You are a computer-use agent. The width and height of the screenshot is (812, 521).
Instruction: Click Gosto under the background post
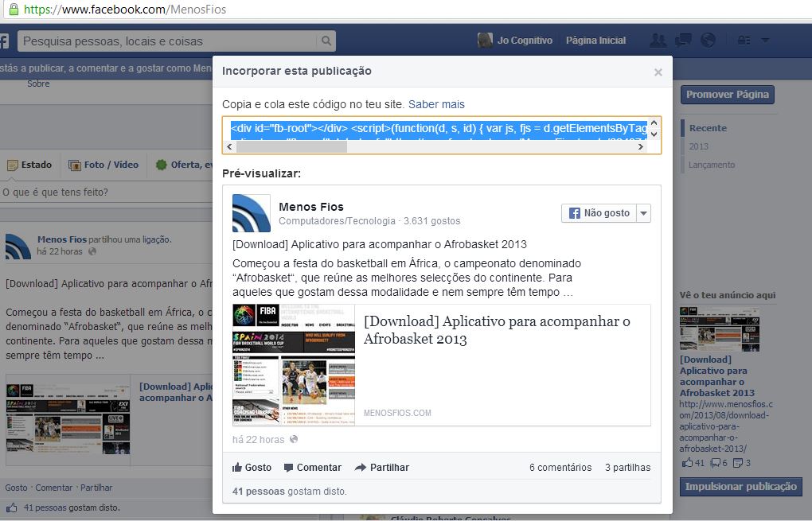16,488
